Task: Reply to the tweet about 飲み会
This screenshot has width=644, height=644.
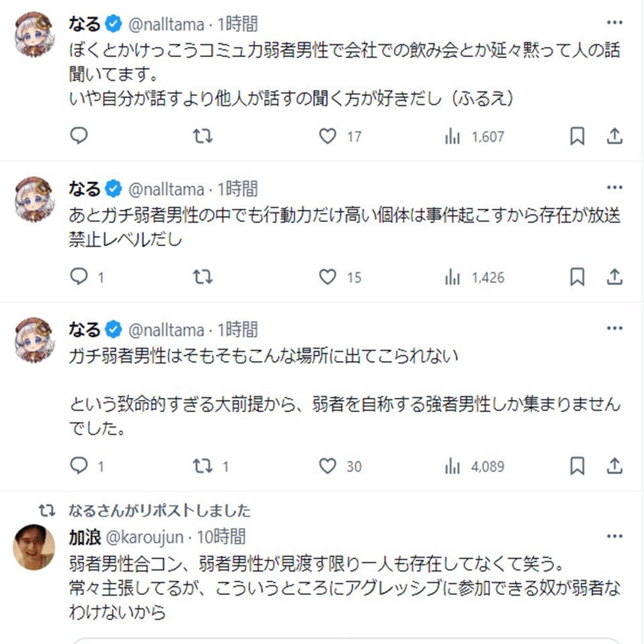Action: point(79,136)
